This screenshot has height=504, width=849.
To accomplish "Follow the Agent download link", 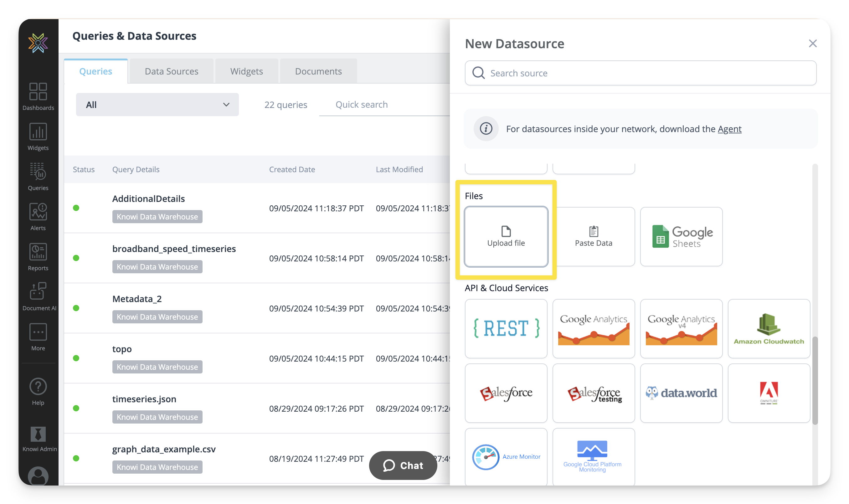I will tap(729, 129).
